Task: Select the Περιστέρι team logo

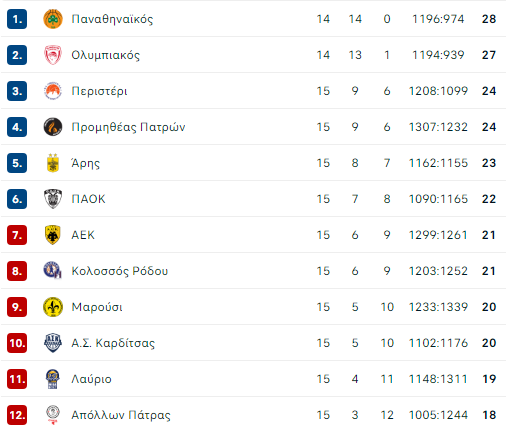Action: pos(53,91)
